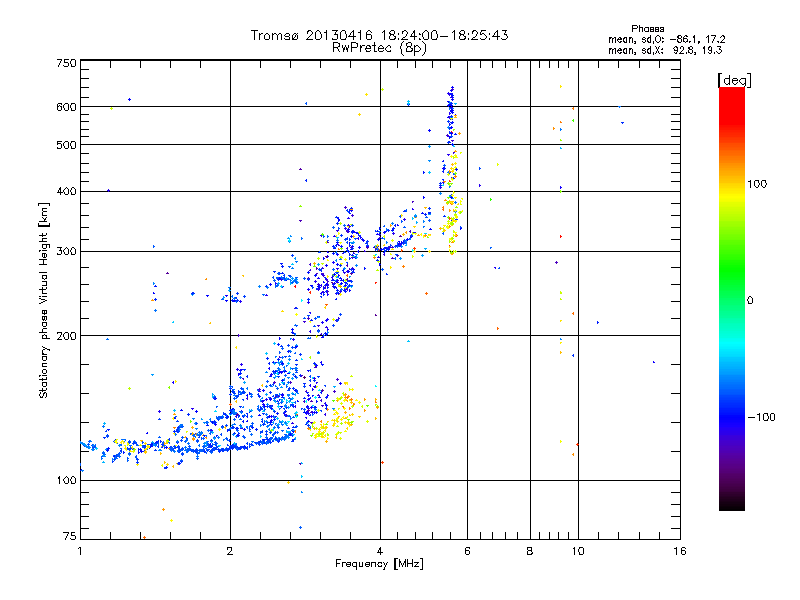Click the x-axis tick label '6'
800x600 pixels.
pos(467,551)
